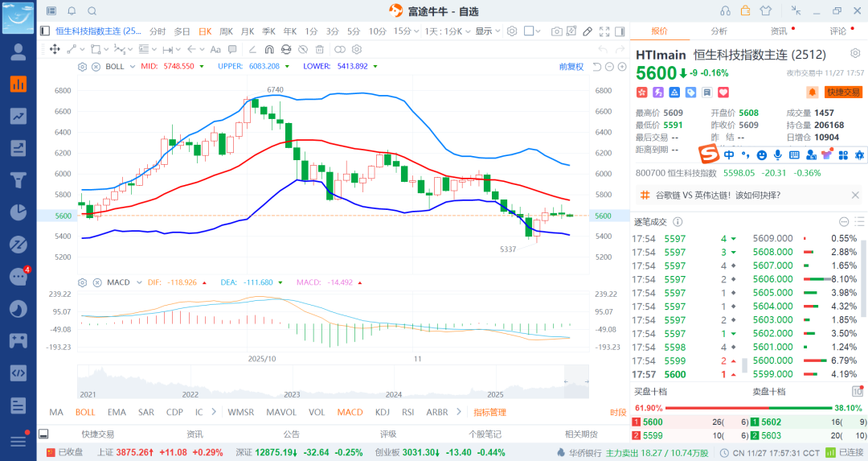
Task: Open the 显示 display dropdown
Action: [x=486, y=31]
